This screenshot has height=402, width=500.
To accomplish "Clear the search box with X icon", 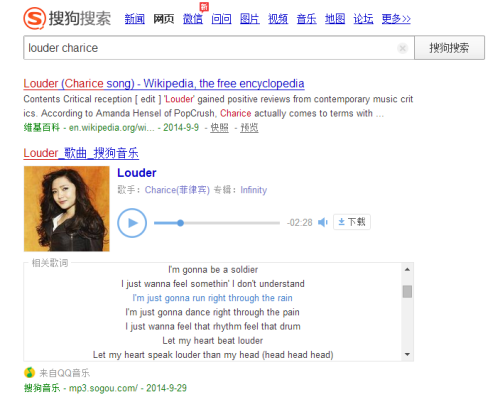I will click(x=402, y=48).
